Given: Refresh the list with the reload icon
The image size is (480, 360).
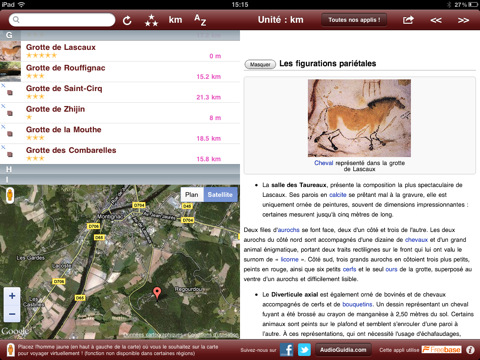Looking at the screenshot, I should pos(127,20).
